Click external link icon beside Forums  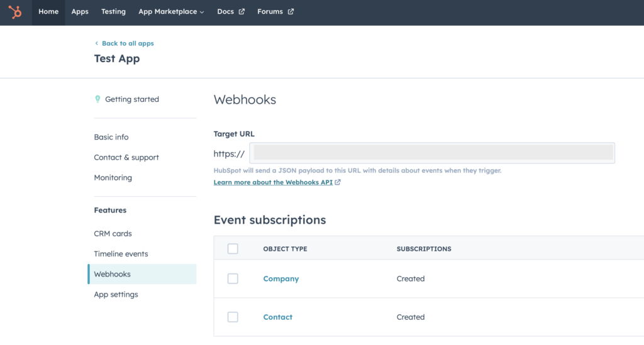[x=291, y=12]
